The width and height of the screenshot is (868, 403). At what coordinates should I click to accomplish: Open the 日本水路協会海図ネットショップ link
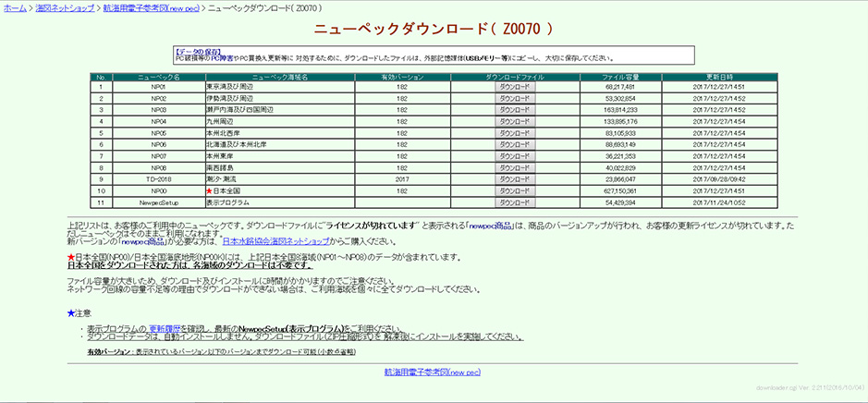(275, 241)
